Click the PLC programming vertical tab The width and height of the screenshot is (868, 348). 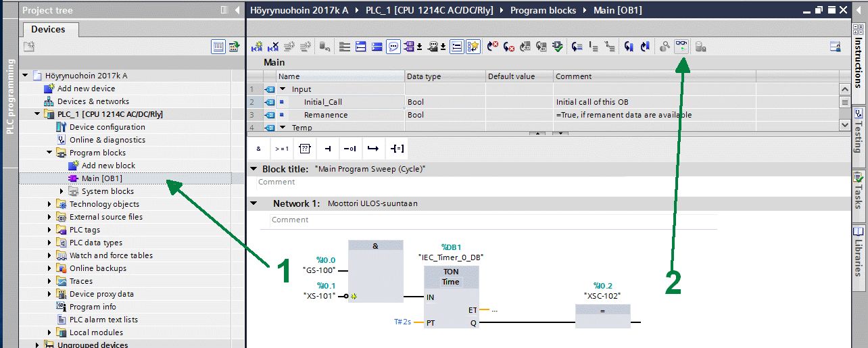point(10,96)
